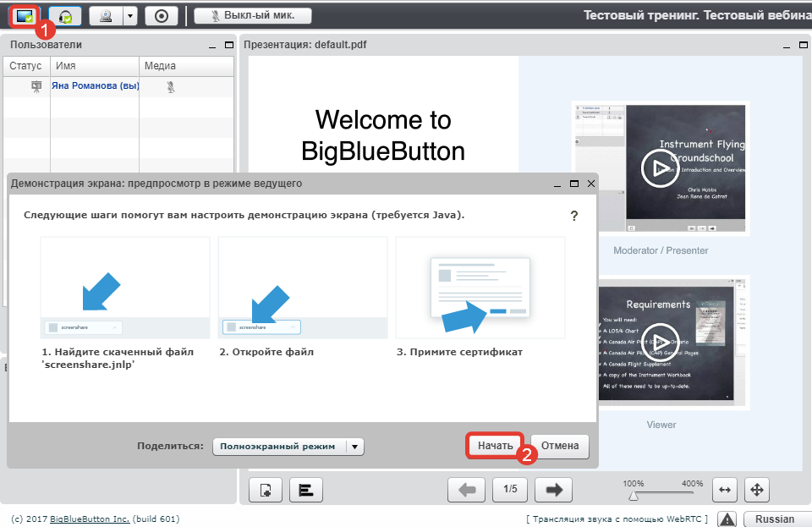Click the help question mark in dialog
The height and width of the screenshot is (527, 812).
pos(573,216)
